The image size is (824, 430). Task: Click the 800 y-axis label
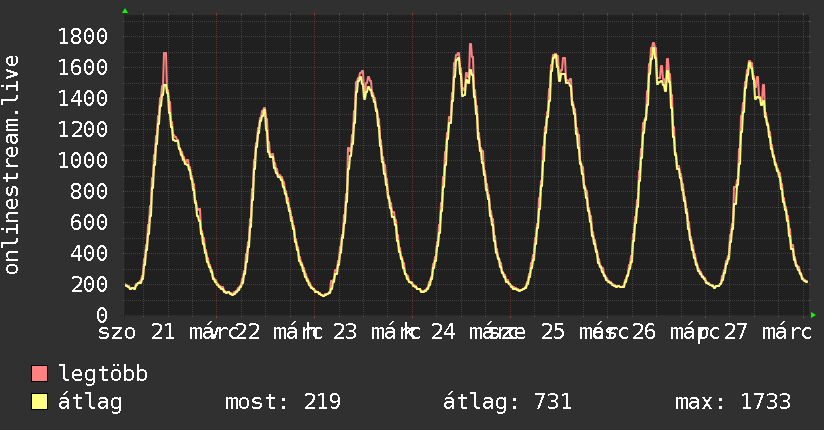pyautogui.click(x=89, y=191)
